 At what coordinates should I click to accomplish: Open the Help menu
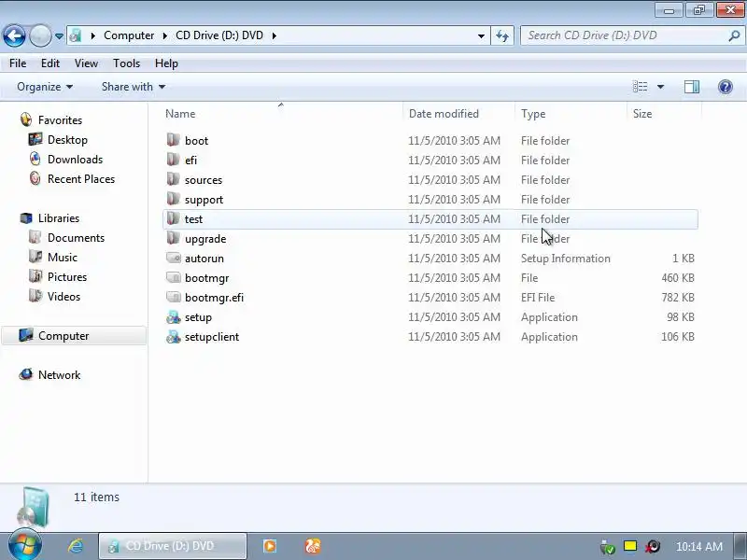tap(166, 63)
